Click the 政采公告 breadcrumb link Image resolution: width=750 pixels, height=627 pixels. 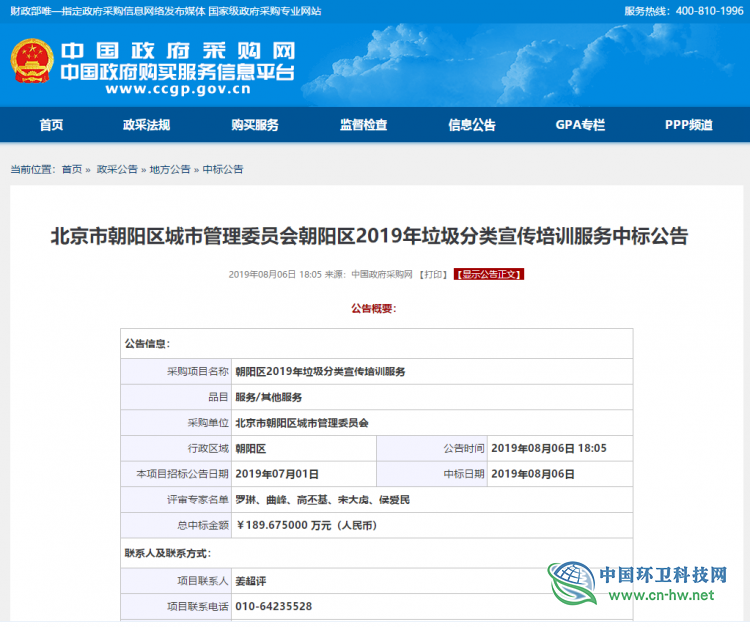[117, 170]
